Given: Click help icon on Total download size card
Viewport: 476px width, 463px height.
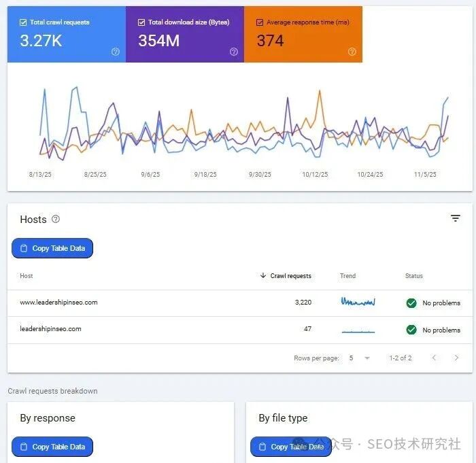Looking at the screenshot, I should tap(234, 52).
